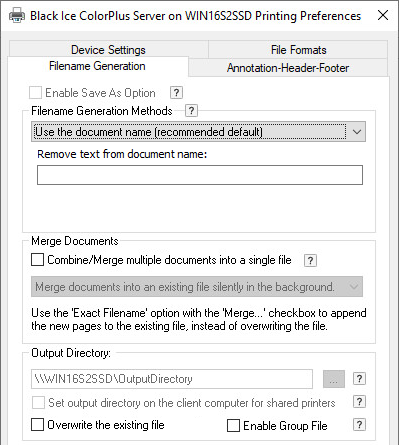Open the File Formats tab

298,50
